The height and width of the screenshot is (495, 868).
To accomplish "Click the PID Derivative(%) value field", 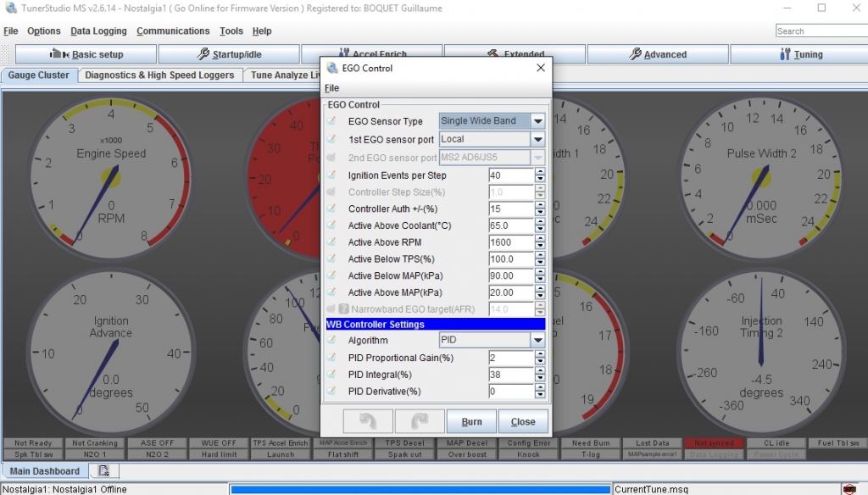I will (511, 392).
